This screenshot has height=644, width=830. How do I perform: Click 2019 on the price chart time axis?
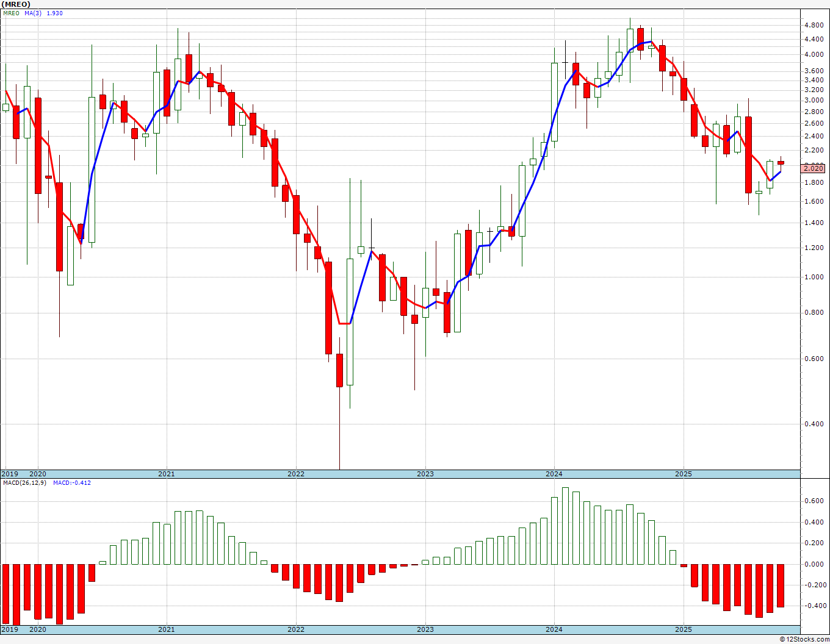pyautogui.click(x=9, y=474)
